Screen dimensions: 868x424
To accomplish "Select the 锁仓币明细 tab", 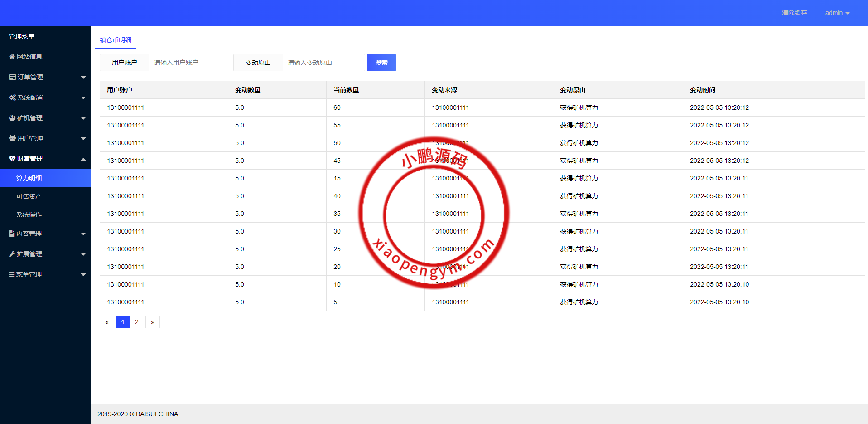I will 116,40.
